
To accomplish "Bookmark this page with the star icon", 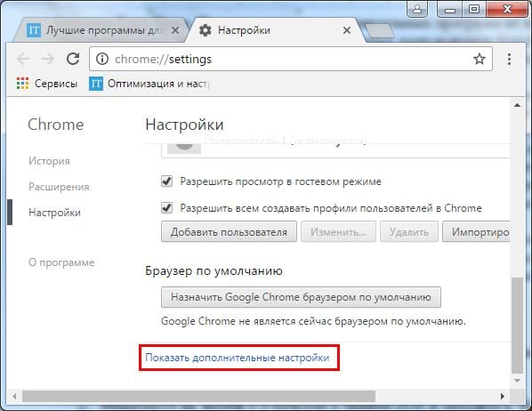I will tap(480, 59).
